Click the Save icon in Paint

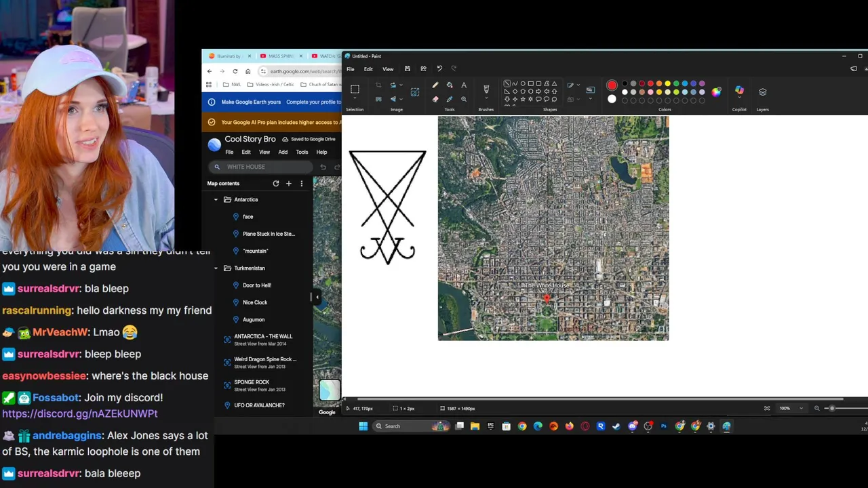(407, 68)
